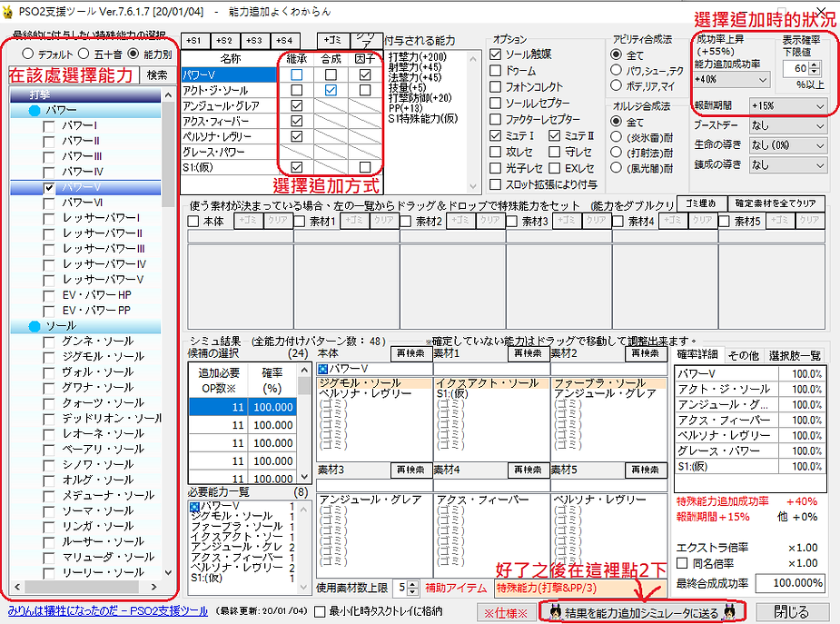
Task: Toggle 合成 checkbox for アクト・ジ・ソール row
Action: click(x=331, y=90)
